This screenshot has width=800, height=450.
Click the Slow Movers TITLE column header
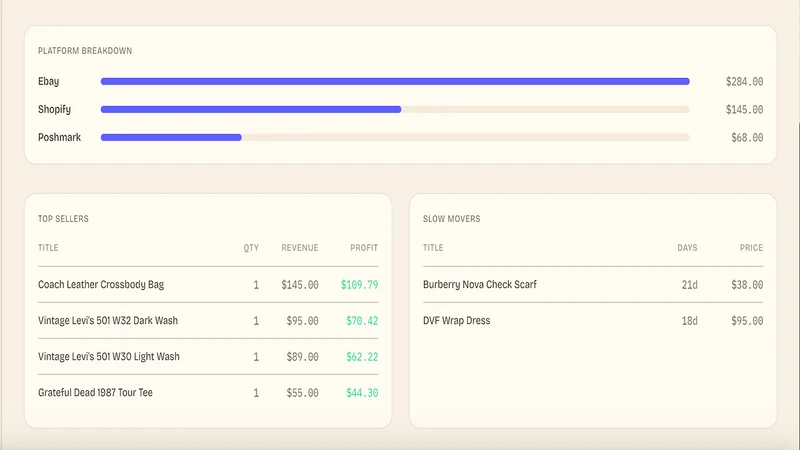pyautogui.click(x=433, y=247)
